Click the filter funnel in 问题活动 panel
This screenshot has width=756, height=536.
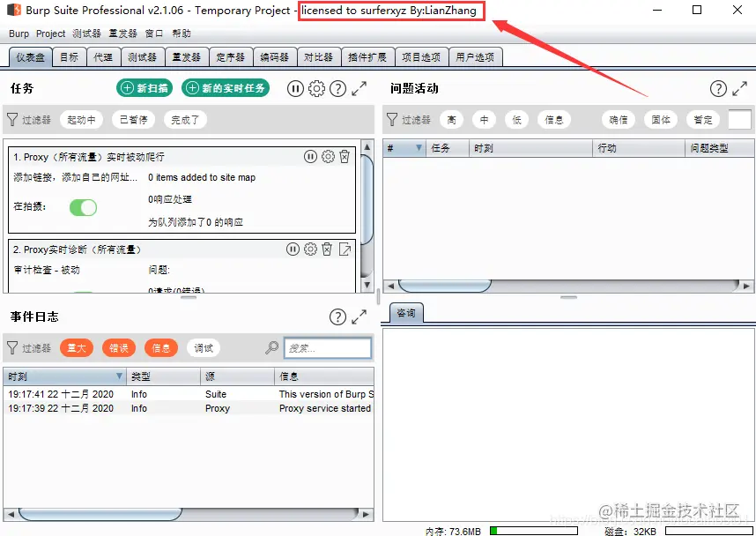pos(392,120)
